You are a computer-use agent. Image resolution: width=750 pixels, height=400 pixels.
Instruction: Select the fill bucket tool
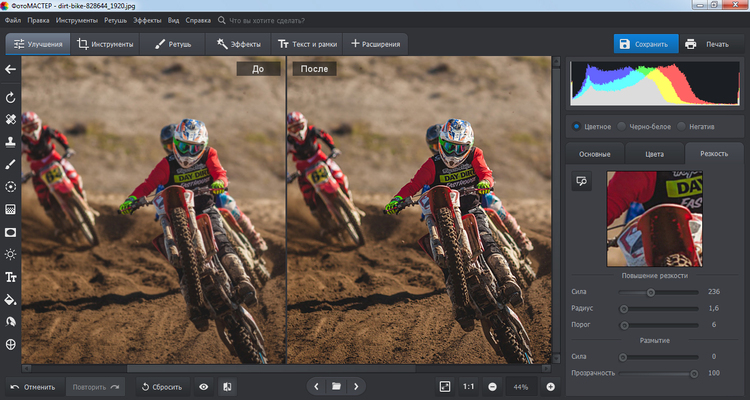click(11, 299)
